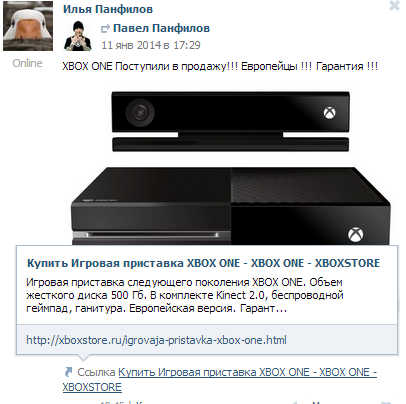The width and height of the screenshot is (406, 404).
Task: Click the post text about XBOX ONE Поступили в продажу
Action: coord(220,66)
